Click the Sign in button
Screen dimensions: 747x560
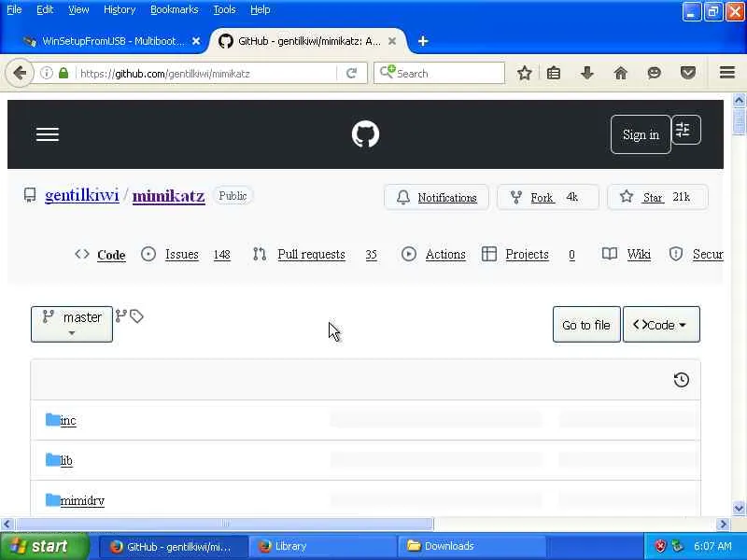[x=641, y=134]
